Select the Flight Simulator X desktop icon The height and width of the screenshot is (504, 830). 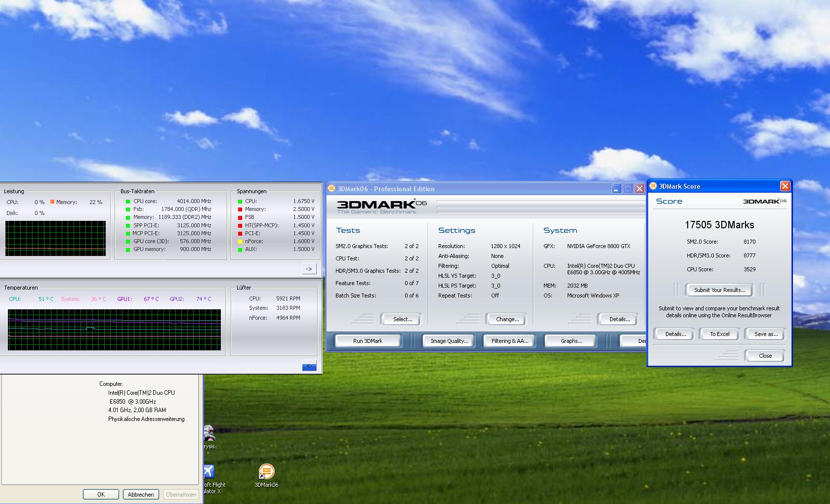[x=209, y=471]
